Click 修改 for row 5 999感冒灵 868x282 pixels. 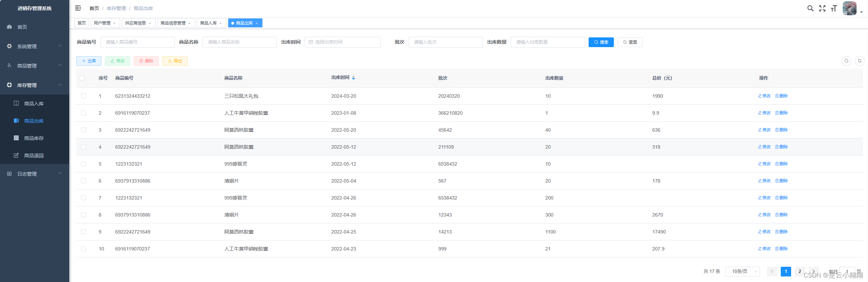(764, 164)
